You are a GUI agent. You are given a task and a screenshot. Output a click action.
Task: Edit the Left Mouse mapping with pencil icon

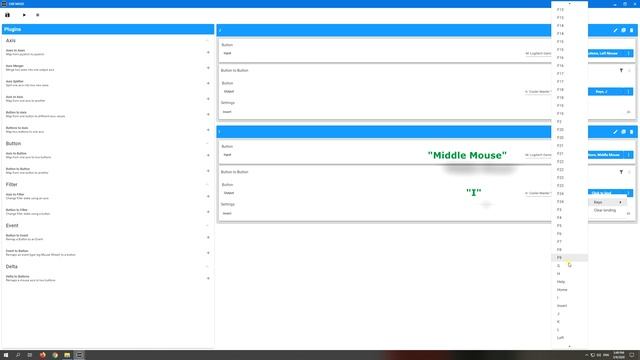point(615,30)
